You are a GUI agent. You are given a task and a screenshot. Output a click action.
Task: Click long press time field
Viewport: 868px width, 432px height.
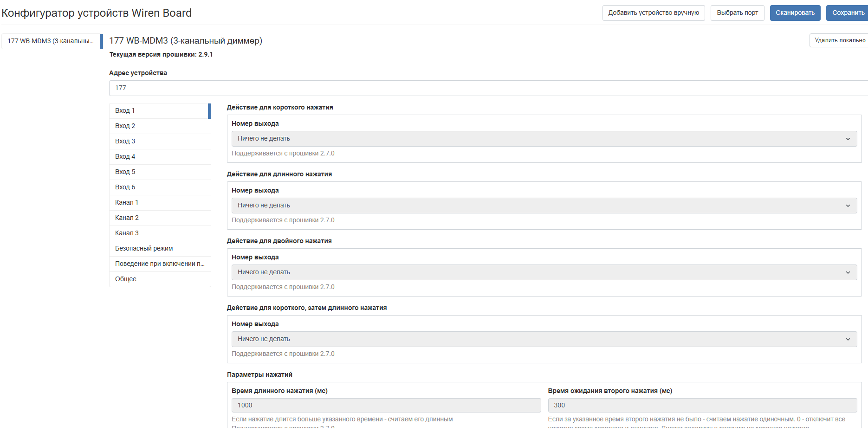pos(386,406)
